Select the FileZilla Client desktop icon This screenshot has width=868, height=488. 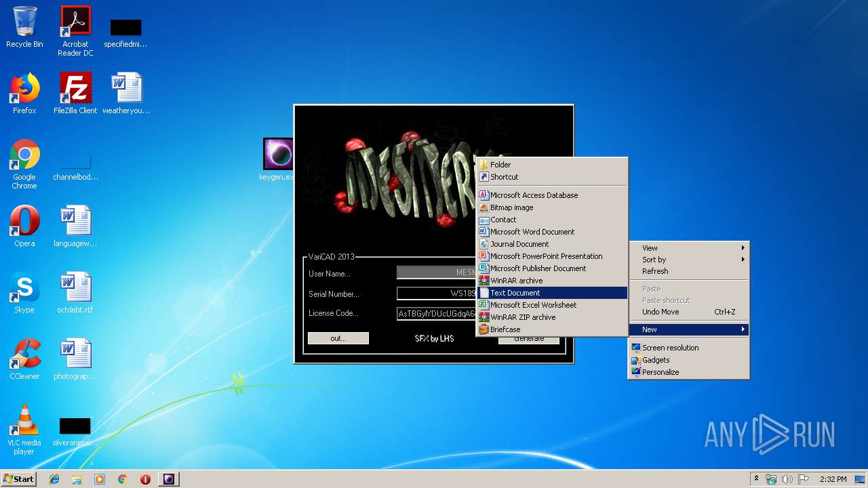[75, 94]
